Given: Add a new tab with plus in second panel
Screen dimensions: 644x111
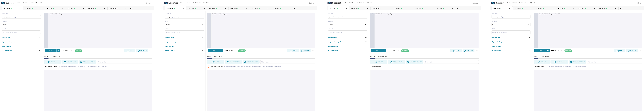Looking at the screenshot, I should pyautogui.click(x=294, y=8).
